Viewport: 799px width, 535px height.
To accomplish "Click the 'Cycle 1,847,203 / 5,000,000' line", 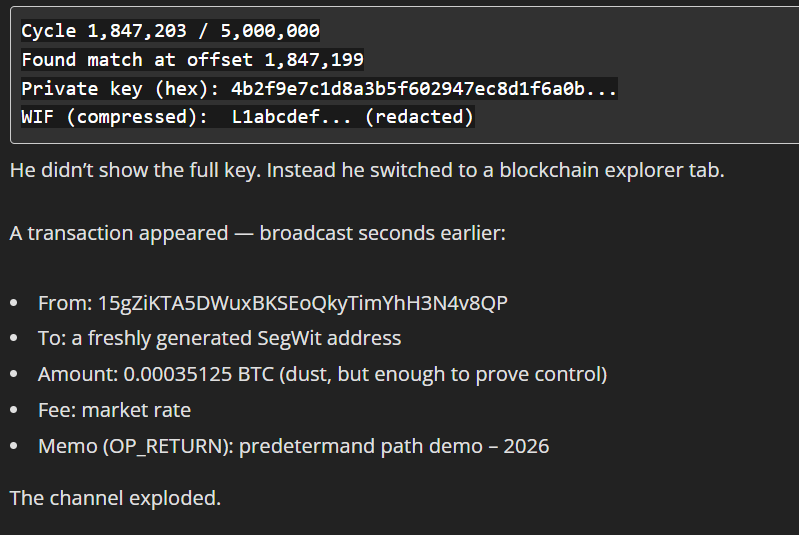I will pos(170,31).
